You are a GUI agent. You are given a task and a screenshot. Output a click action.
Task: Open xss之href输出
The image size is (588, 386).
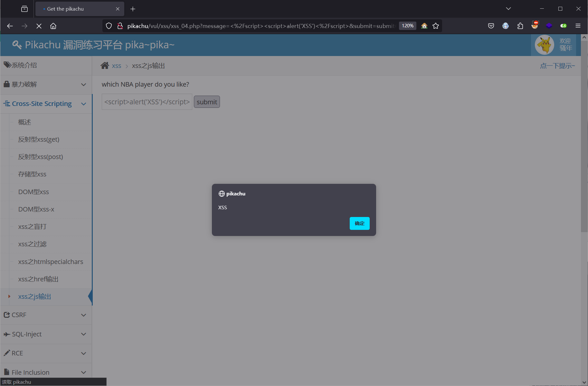(38, 279)
